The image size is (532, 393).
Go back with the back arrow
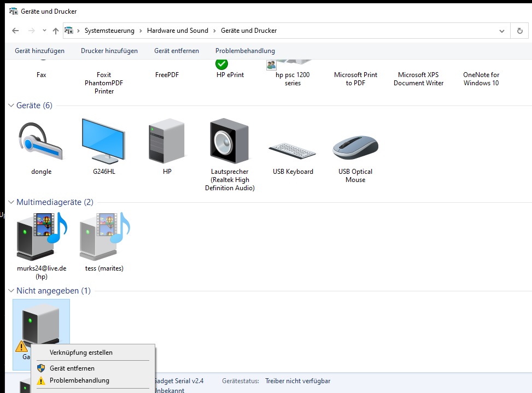click(15, 31)
